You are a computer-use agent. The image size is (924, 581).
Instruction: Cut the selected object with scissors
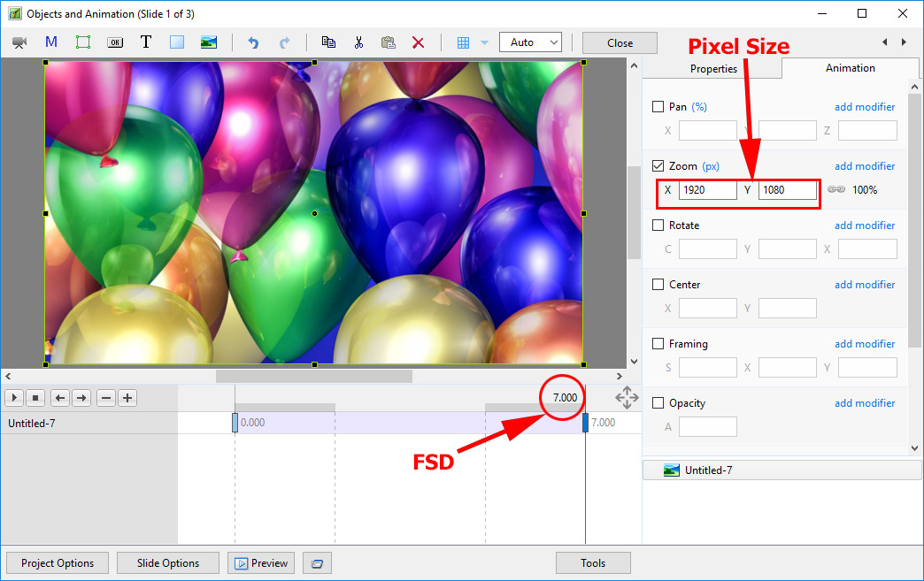[x=358, y=42]
